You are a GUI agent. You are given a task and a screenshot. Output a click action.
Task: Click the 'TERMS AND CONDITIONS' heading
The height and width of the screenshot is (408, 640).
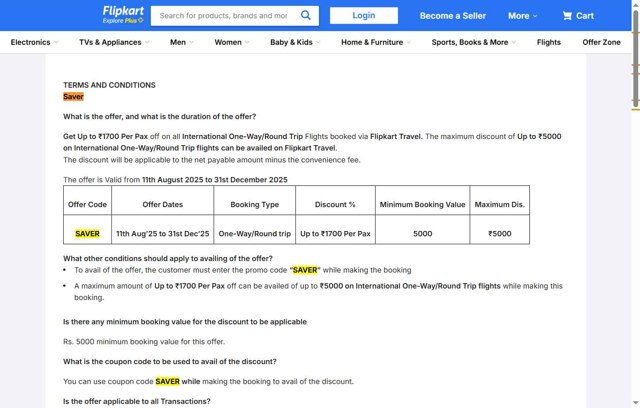[109, 85]
